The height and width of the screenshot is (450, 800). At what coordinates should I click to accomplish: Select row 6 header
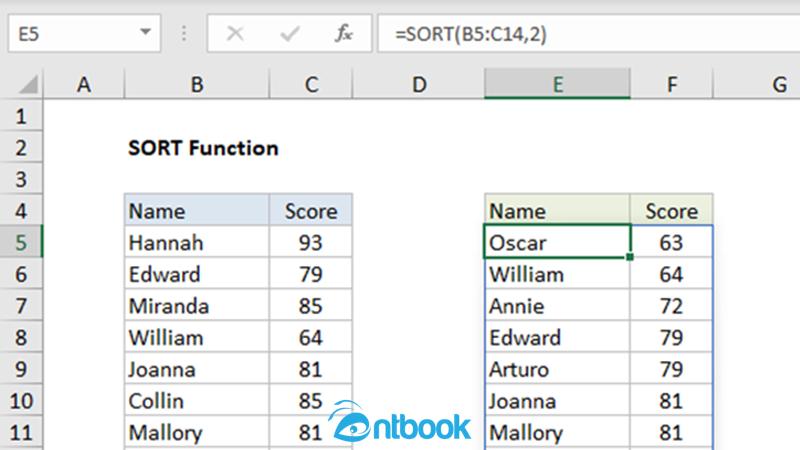point(21,274)
